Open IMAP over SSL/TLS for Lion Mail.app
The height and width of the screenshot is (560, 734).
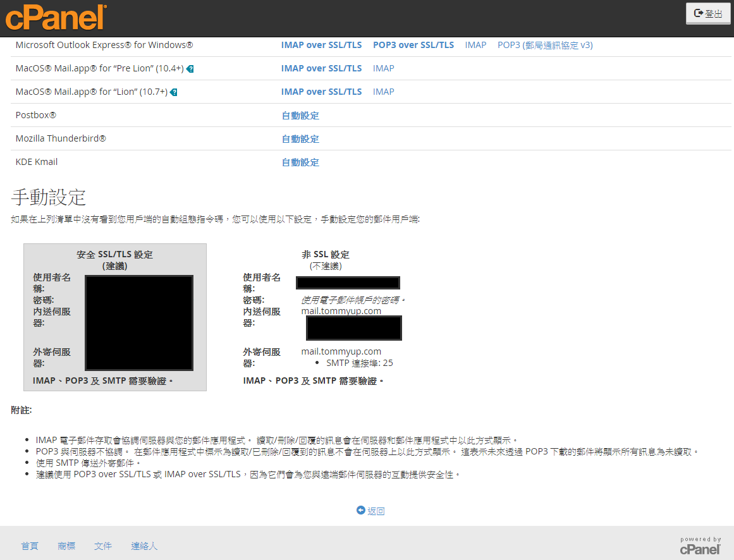(x=321, y=92)
